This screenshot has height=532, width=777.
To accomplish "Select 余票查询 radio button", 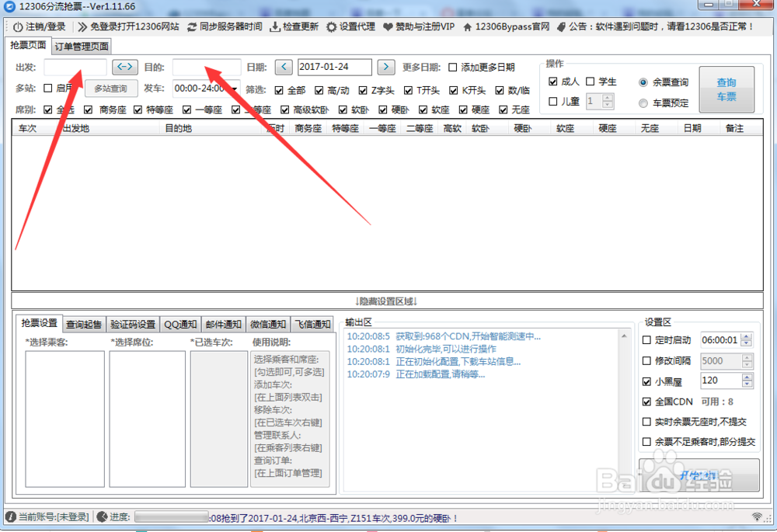I will pyautogui.click(x=643, y=82).
